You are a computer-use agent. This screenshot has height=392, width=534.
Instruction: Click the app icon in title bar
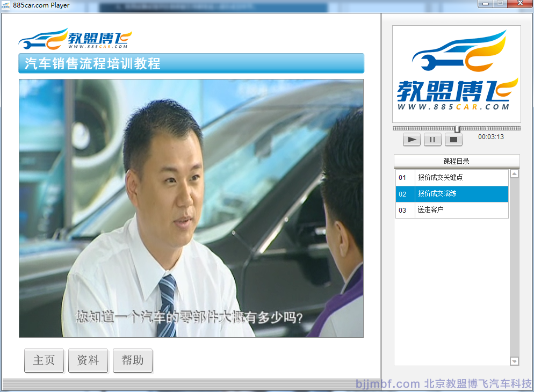(6, 5)
